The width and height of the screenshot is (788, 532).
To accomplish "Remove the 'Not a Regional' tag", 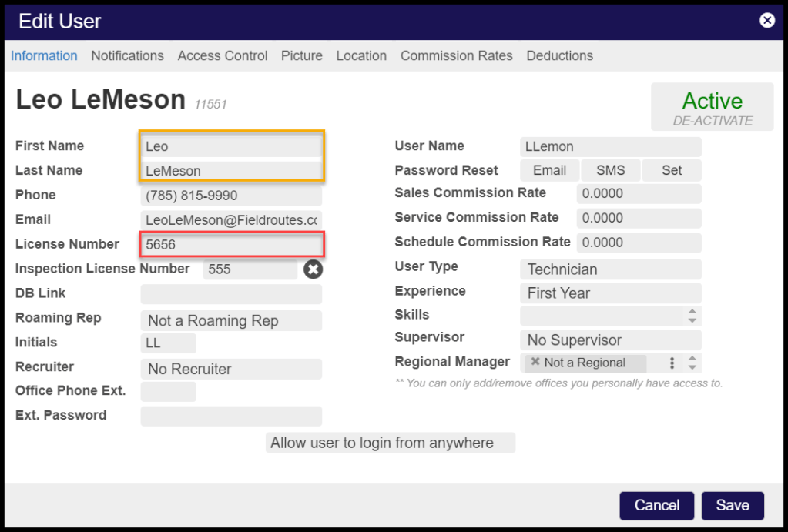I will pyautogui.click(x=535, y=362).
